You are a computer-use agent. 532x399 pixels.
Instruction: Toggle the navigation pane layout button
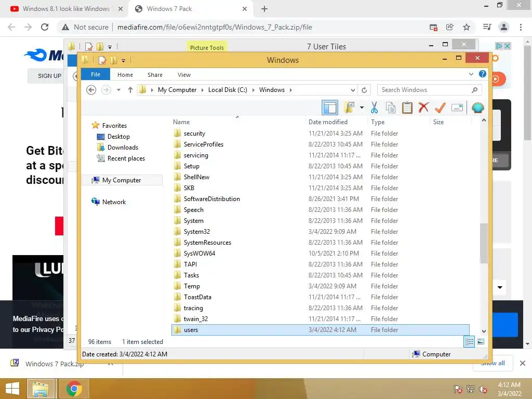pyautogui.click(x=329, y=108)
